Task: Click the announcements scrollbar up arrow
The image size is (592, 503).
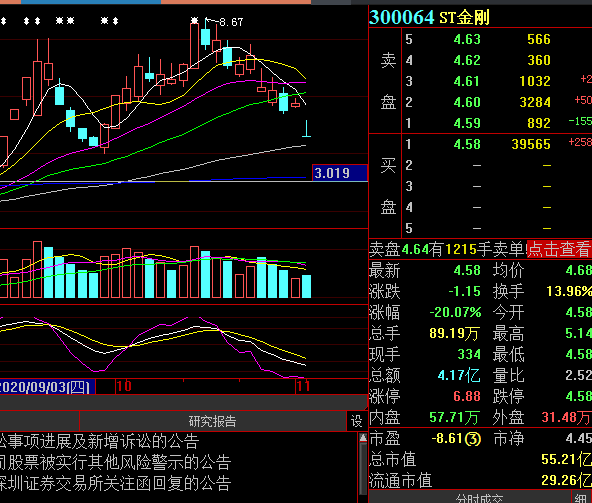Action: click(x=363, y=438)
